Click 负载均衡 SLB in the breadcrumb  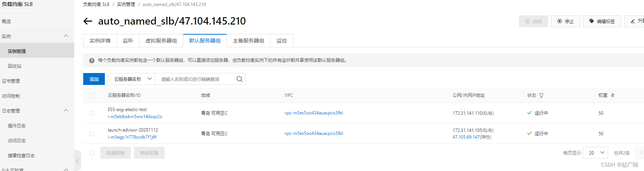tap(96, 4)
